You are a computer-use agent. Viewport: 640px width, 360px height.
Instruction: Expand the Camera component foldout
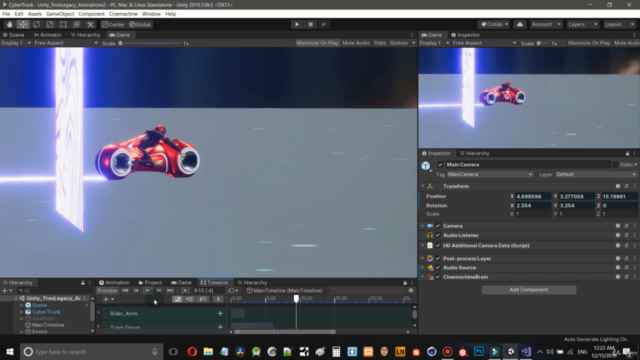point(423,226)
